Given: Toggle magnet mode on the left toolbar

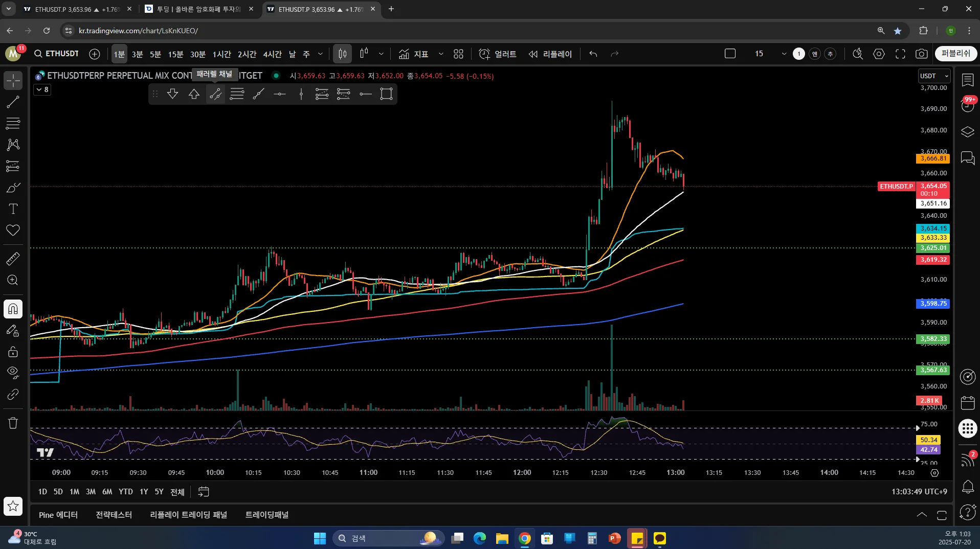Looking at the screenshot, I should [13, 309].
